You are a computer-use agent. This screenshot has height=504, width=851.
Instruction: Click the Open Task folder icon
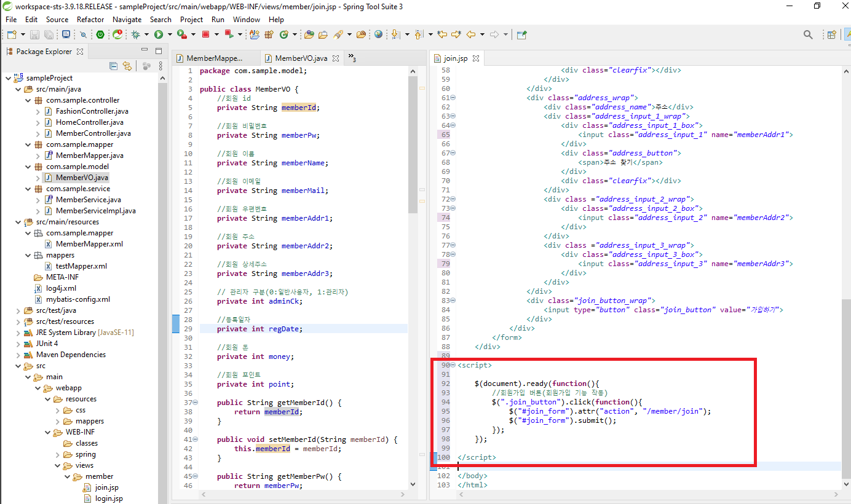pos(323,35)
